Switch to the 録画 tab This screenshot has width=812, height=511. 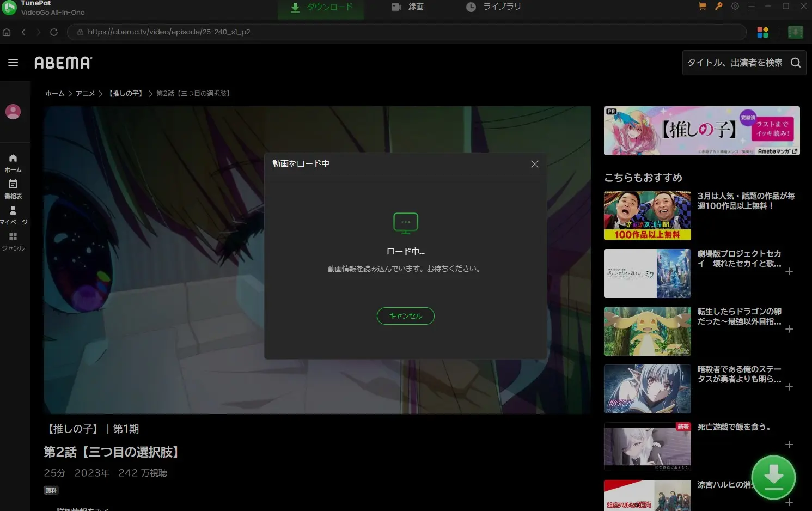407,7
